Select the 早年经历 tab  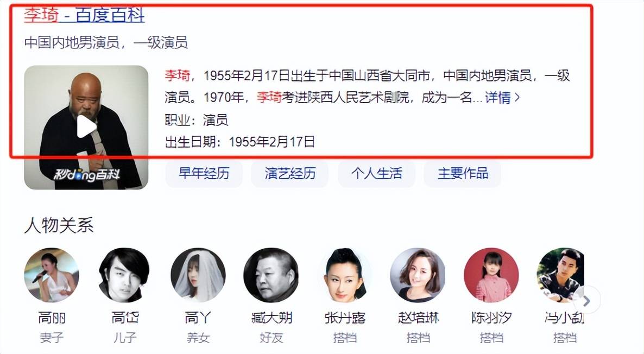[x=204, y=174]
